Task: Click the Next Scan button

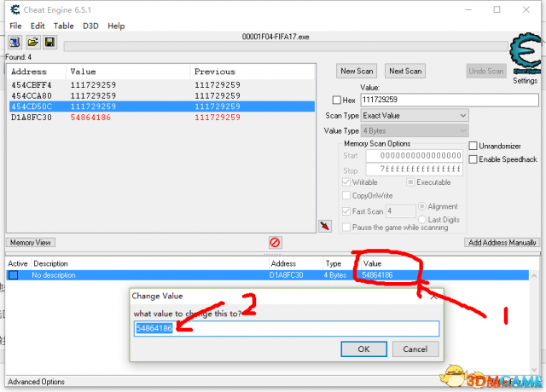Action: click(405, 71)
